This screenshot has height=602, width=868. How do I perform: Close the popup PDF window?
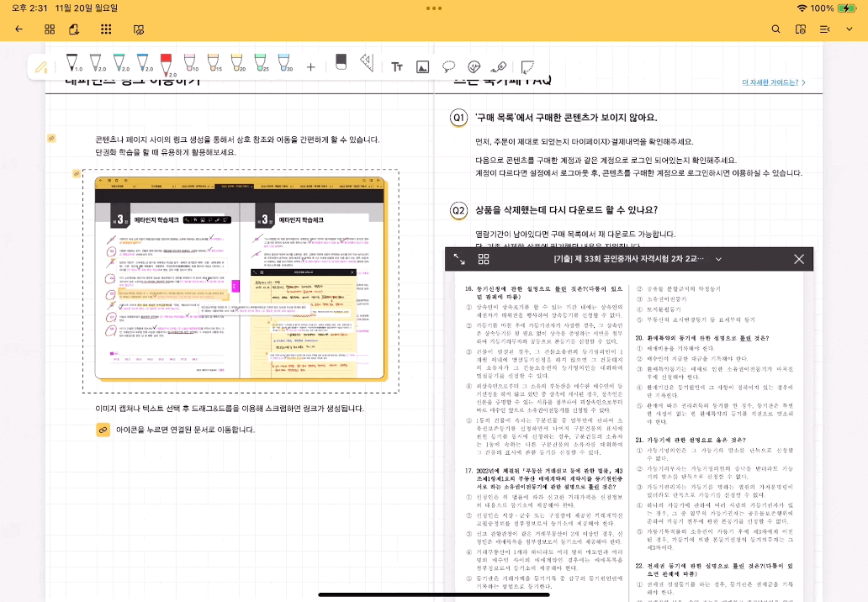pyautogui.click(x=799, y=259)
